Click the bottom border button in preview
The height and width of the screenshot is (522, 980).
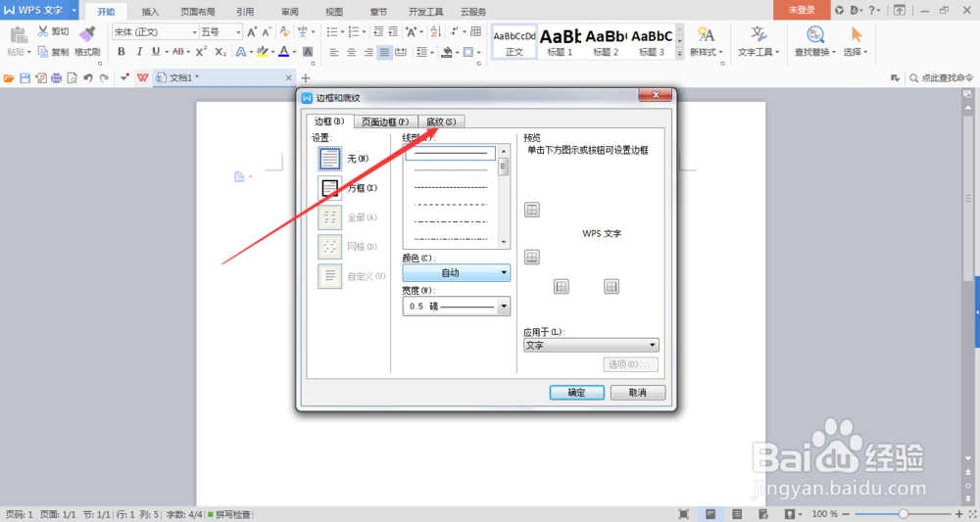(532, 257)
